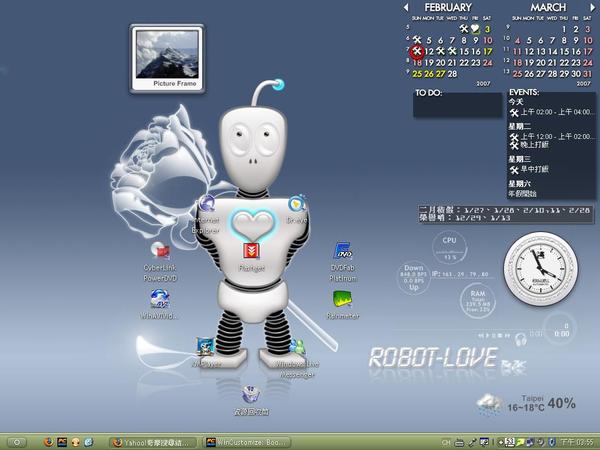Image resolution: width=600 pixels, height=450 pixels.
Task: Click March 4 in the calendar
Action: point(517,40)
